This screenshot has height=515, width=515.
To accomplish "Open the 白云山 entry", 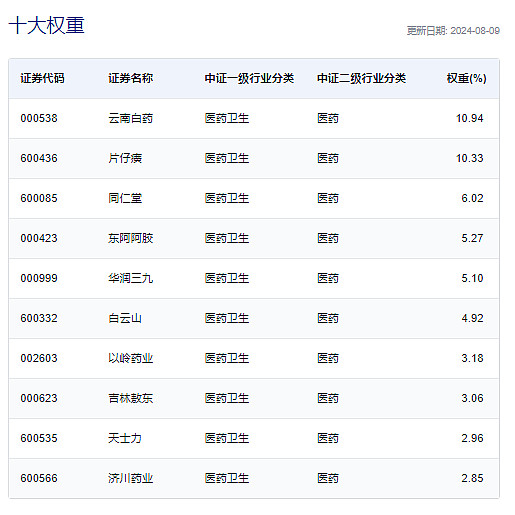I will [x=125, y=318].
